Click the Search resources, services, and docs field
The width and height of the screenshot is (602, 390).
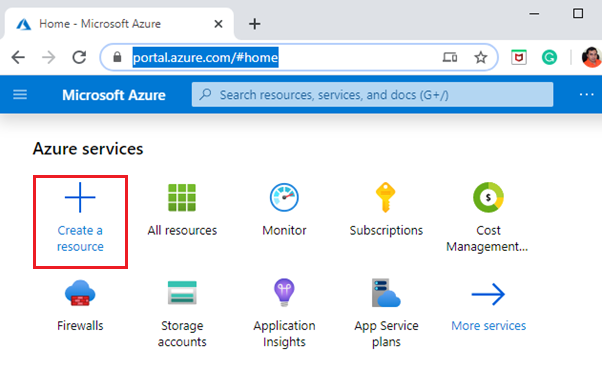click(372, 94)
